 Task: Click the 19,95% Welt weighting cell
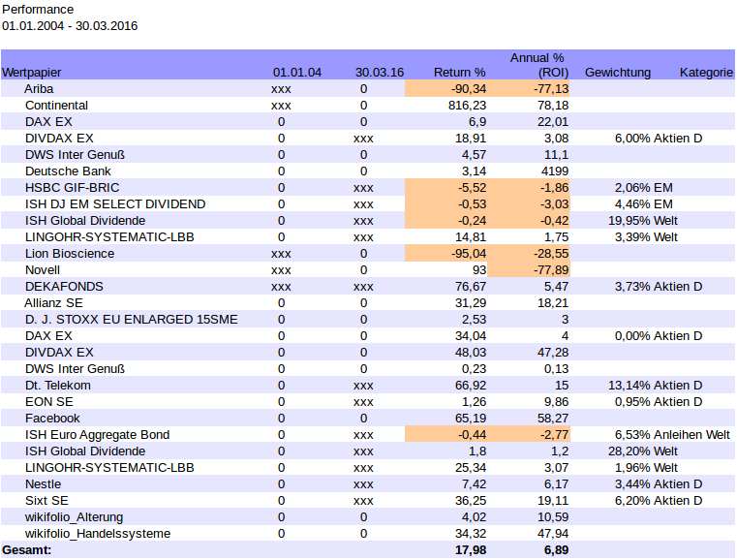(643, 221)
